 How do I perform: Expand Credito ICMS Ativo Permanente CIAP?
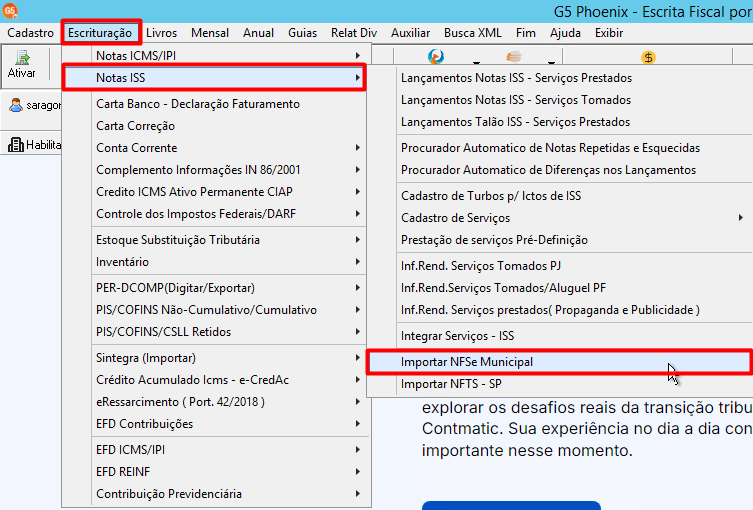214,192
